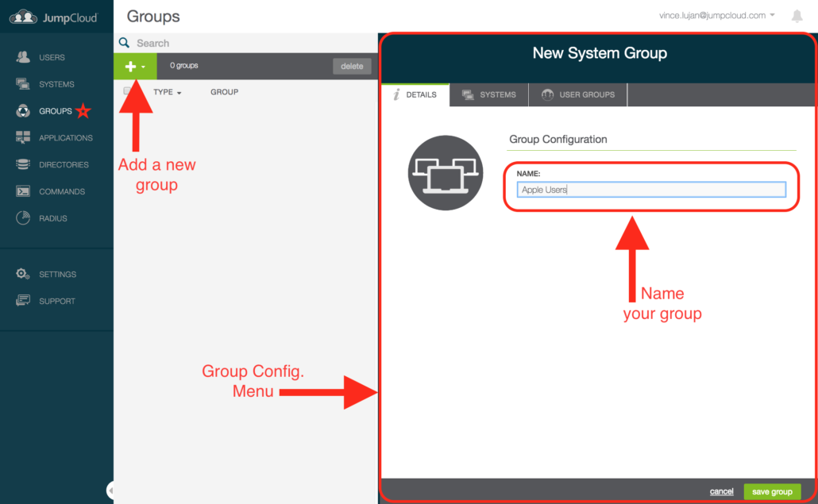Select the Directories database icon
The height and width of the screenshot is (504, 818).
tap(23, 165)
